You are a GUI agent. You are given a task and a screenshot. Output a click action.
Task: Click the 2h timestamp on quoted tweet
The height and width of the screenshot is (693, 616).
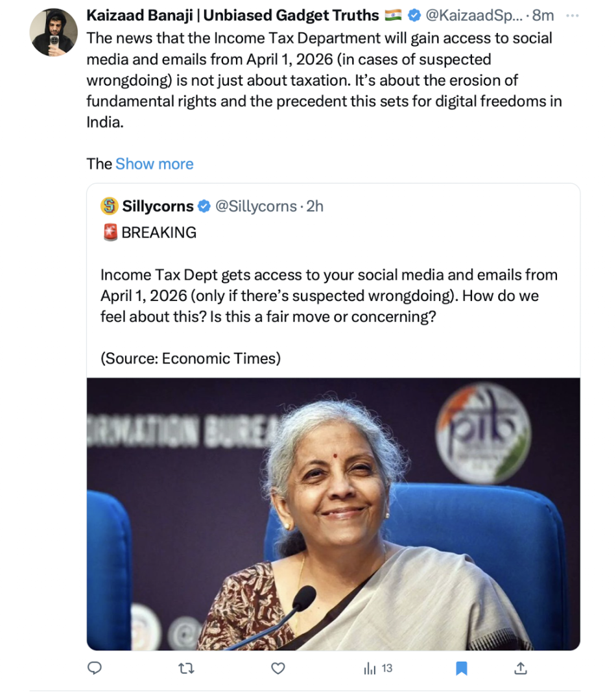(x=314, y=206)
